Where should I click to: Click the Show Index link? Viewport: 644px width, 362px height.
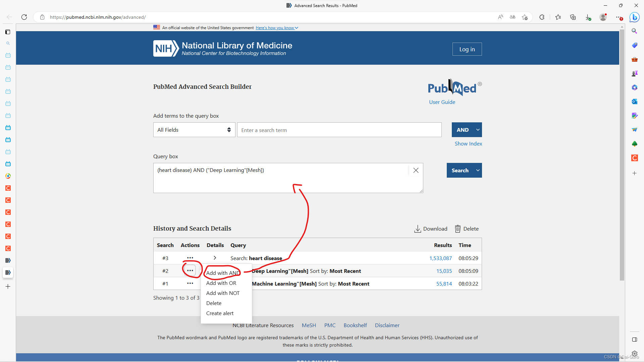click(x=468, y=144)
